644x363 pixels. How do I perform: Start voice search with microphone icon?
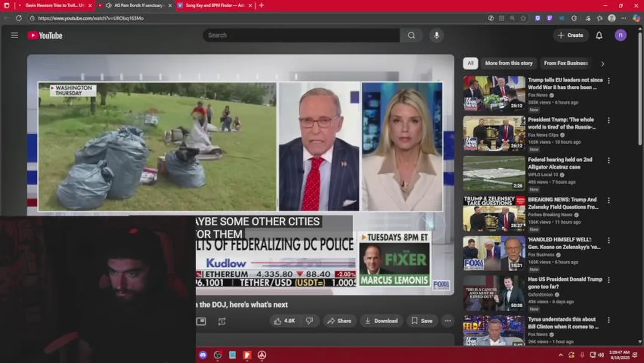[x=436, y=35]
